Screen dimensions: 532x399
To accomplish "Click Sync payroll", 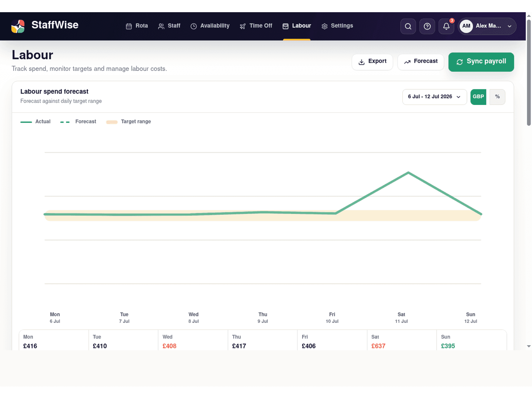I will (481, 62).
